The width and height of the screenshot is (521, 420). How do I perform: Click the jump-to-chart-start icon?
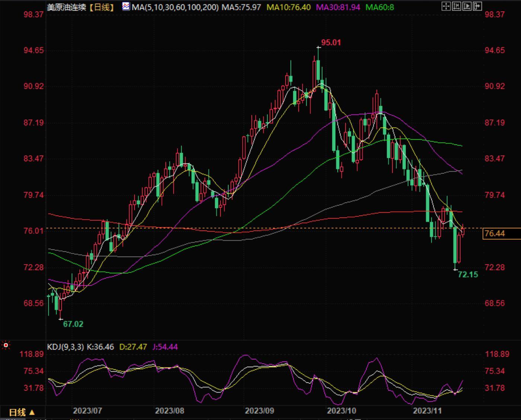pos(456,6)
